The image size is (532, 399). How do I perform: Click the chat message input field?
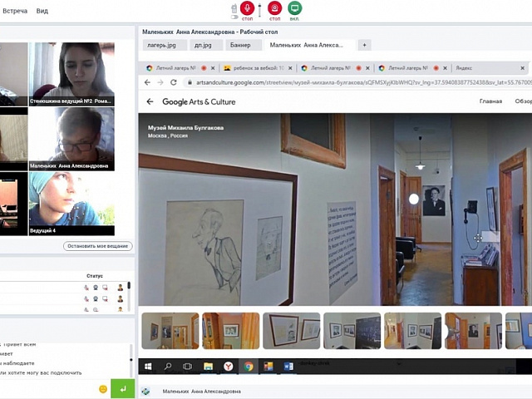pos(47,389)
